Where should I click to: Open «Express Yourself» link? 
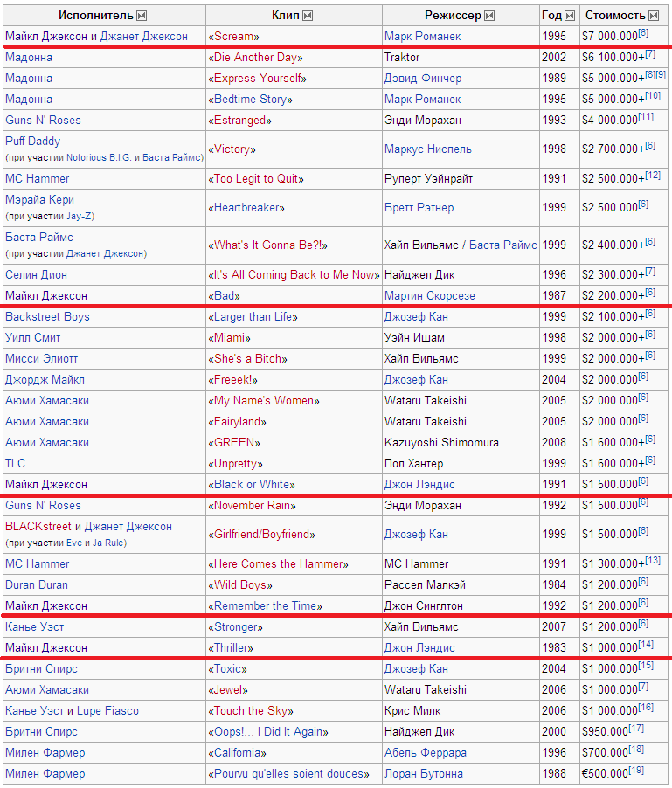(258, 79)
